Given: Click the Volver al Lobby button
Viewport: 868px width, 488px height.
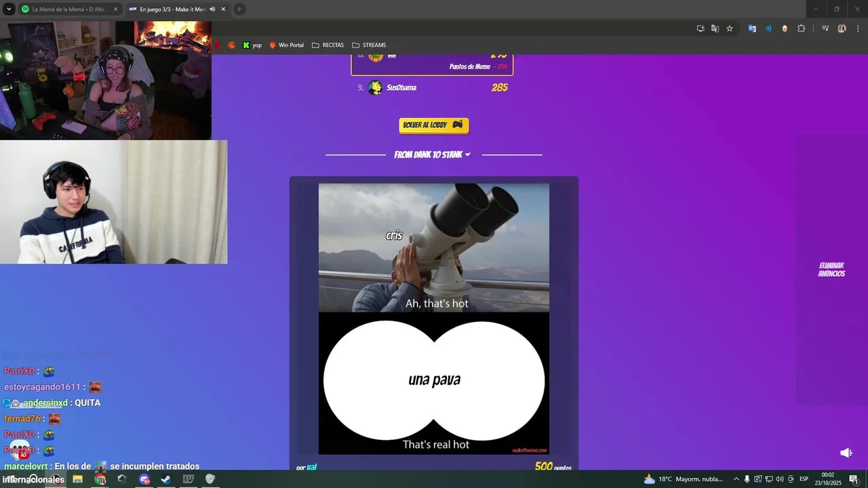Looking at the screenshot, I should click(433, 125).
